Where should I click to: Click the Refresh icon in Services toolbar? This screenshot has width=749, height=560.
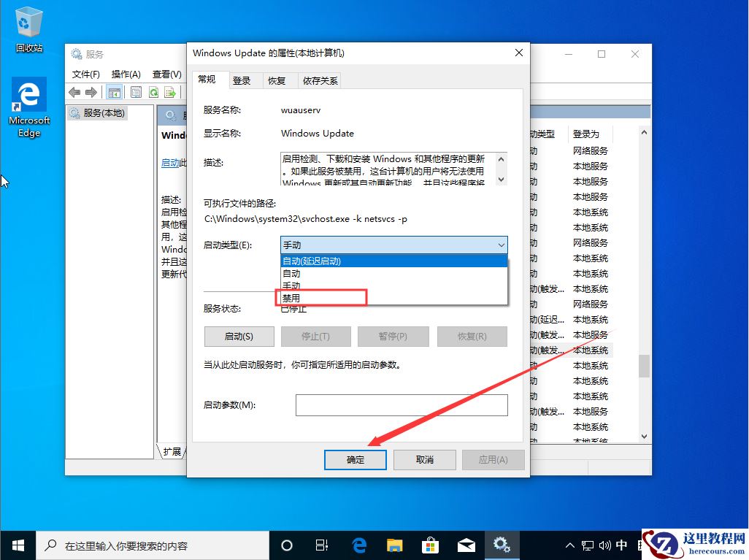click(153, 91)
